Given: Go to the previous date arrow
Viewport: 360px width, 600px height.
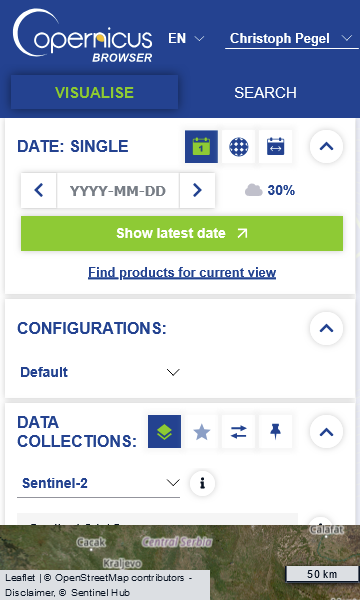Looking at the screenshot, I should 39,190.
